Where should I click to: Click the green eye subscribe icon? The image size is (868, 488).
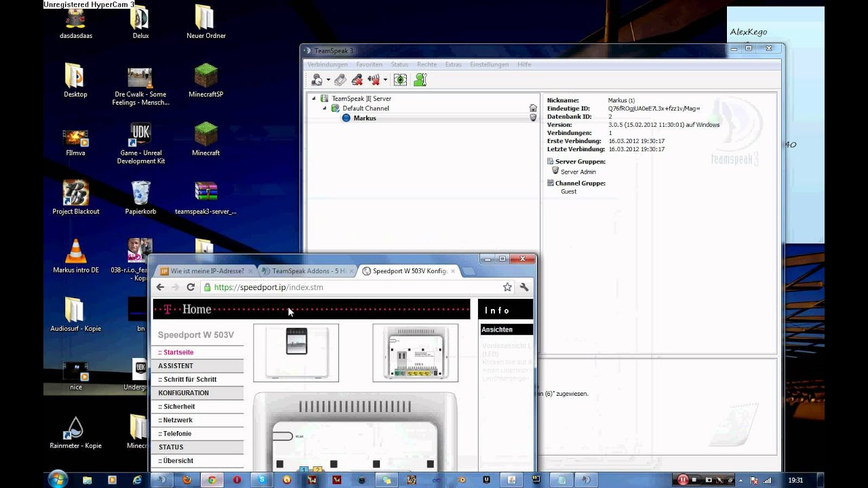coord(400,80)
